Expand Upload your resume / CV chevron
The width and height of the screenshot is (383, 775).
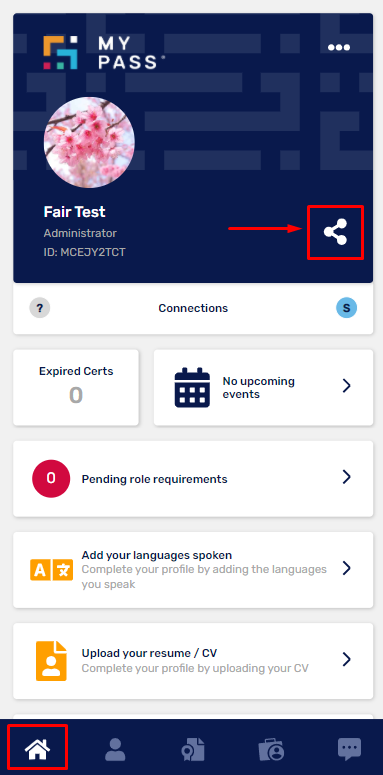(x=346, y=659)
